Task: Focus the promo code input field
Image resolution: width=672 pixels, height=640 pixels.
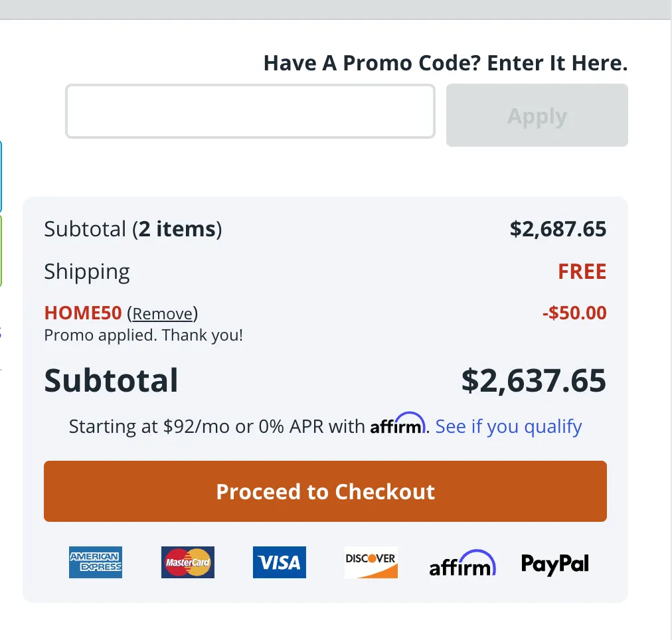Action: [x=250, y=112]
